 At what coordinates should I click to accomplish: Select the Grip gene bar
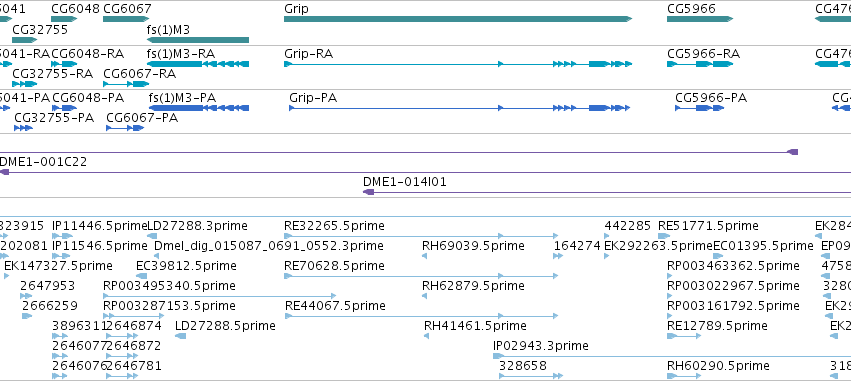click(458, 19)
